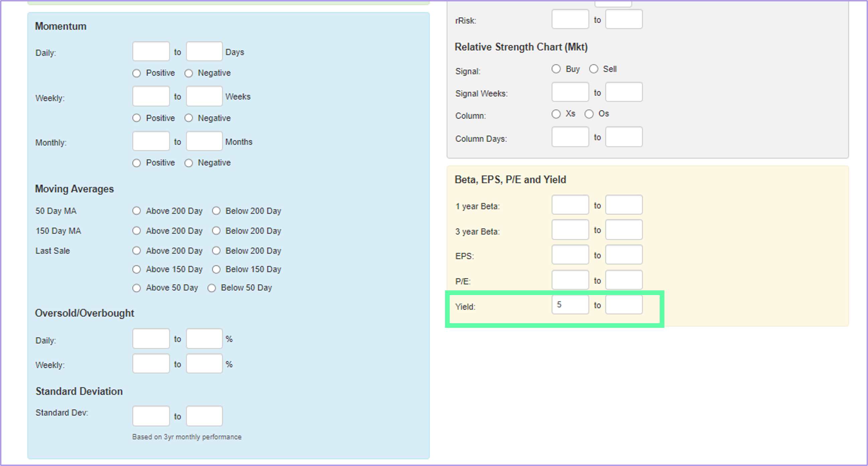Screen dimensions: 868x466
Task: Focus P/E minimum field
Action: (570, 280)
